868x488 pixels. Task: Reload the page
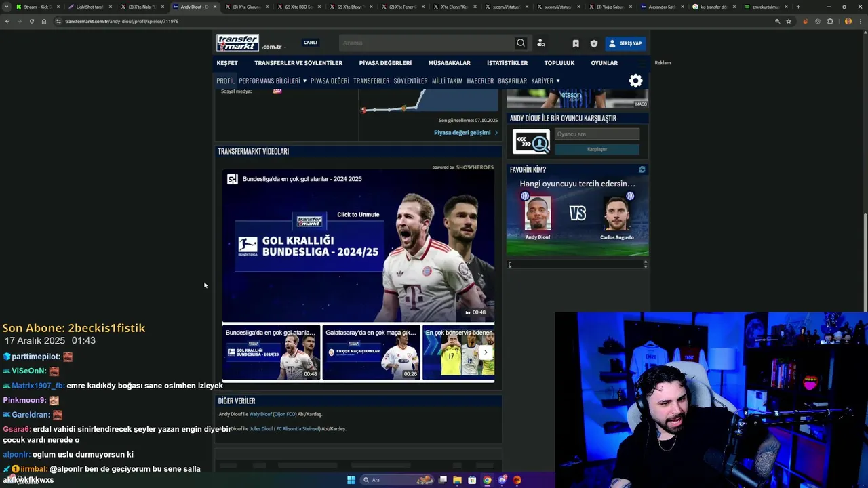click(x=31, y=21)
